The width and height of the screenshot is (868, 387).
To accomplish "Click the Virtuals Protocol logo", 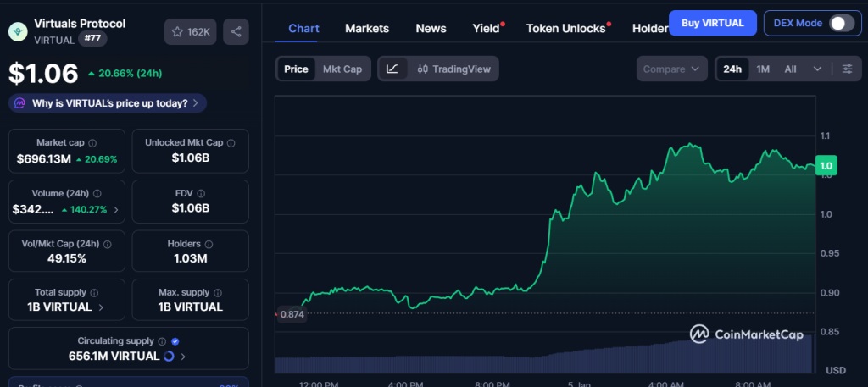I will [18, 32].
